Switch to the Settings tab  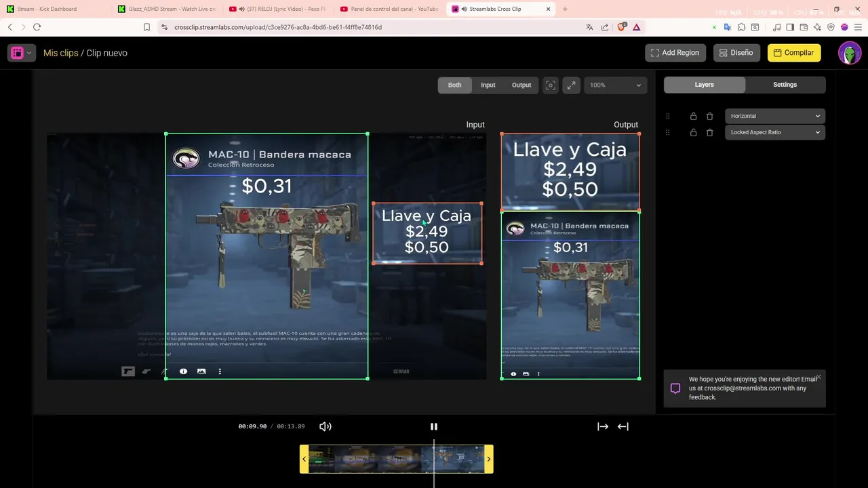785,85
